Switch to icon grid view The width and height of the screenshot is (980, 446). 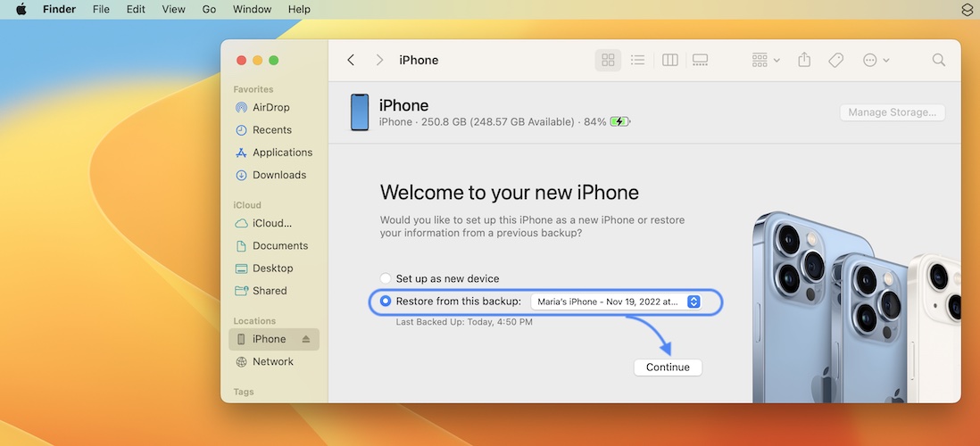608,60
